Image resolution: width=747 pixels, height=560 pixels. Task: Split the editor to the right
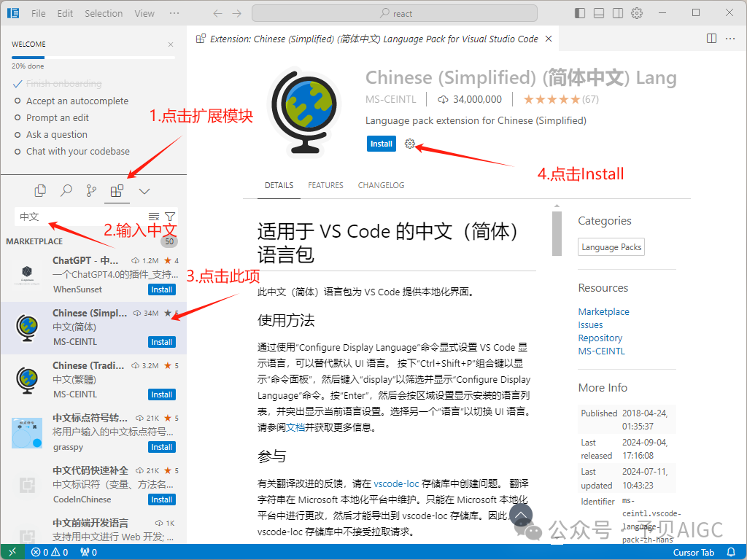click(712, 39)
